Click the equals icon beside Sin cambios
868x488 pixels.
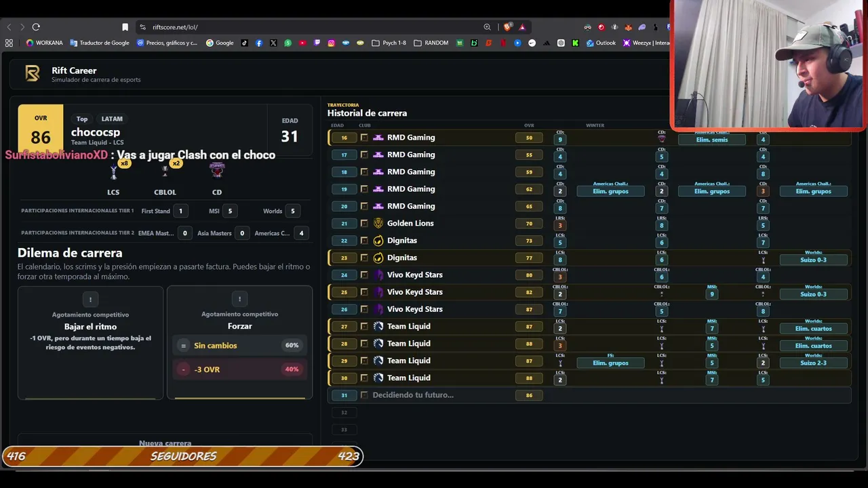pyautogui.click(x=183, y=346)
